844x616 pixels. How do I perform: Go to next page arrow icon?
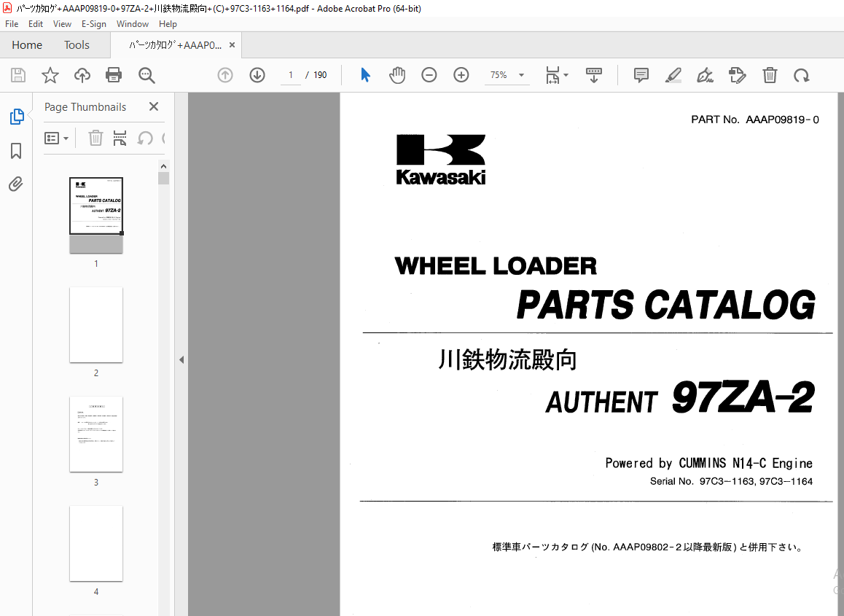(257, 75)
